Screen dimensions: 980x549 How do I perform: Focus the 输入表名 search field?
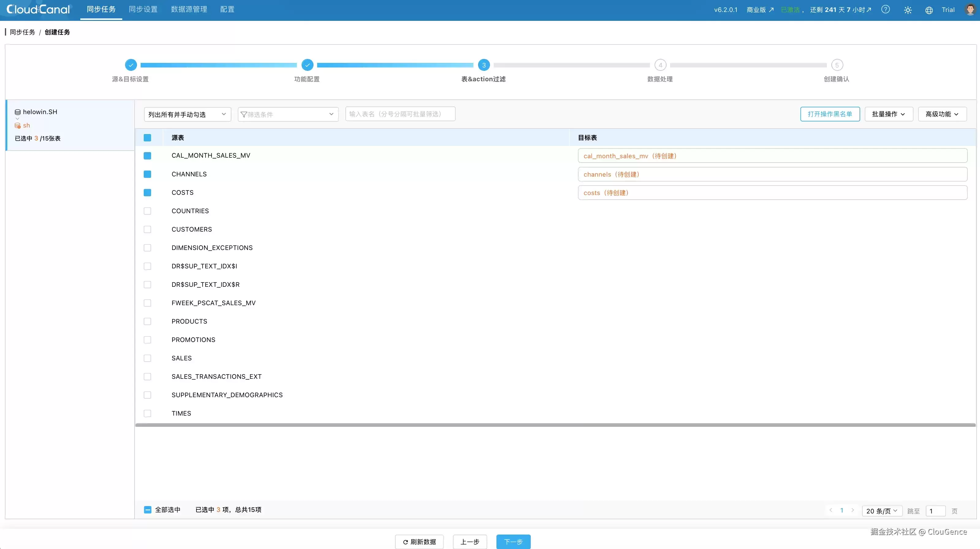400,114
